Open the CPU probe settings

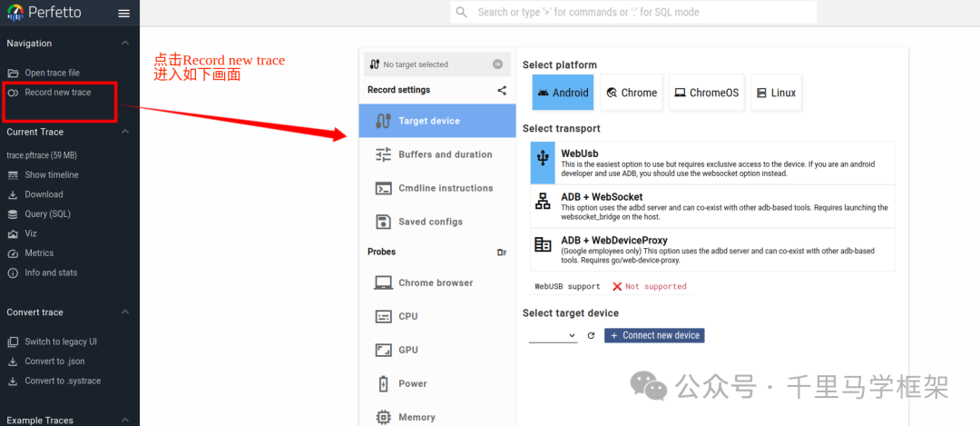pos(437,316)
